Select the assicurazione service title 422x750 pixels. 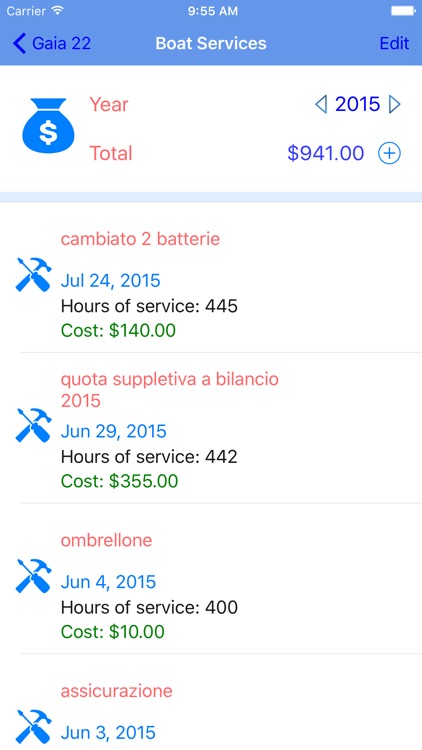116,691
